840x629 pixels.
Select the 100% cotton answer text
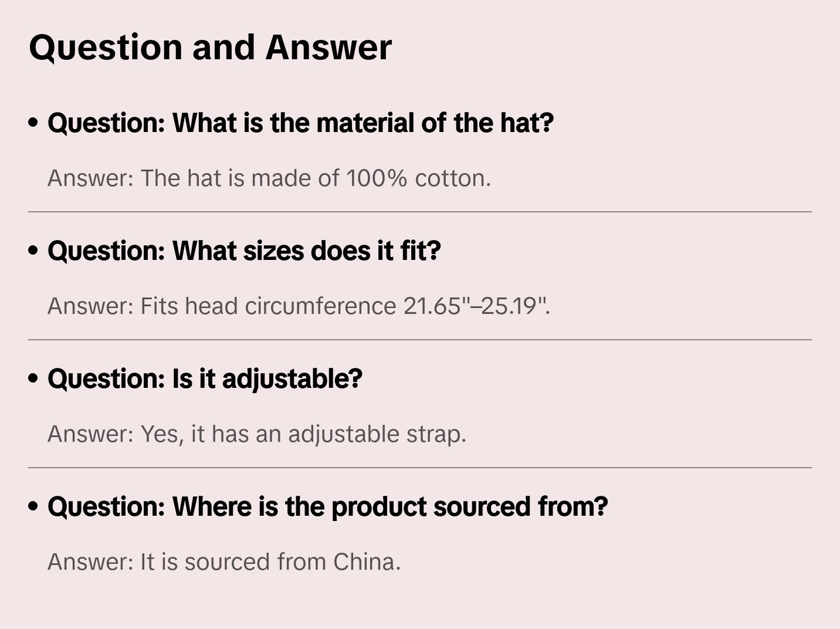(x=269, y=178)
